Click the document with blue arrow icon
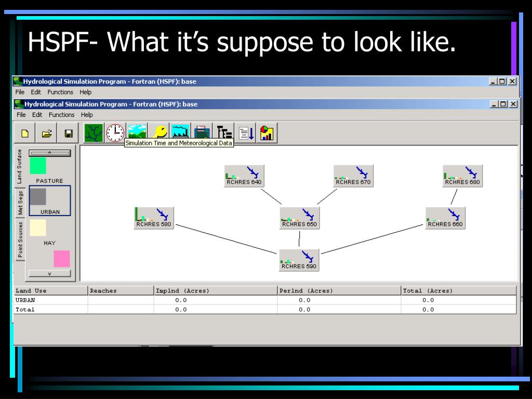Viewport: 532px width, 399px height. click(246, 133)
